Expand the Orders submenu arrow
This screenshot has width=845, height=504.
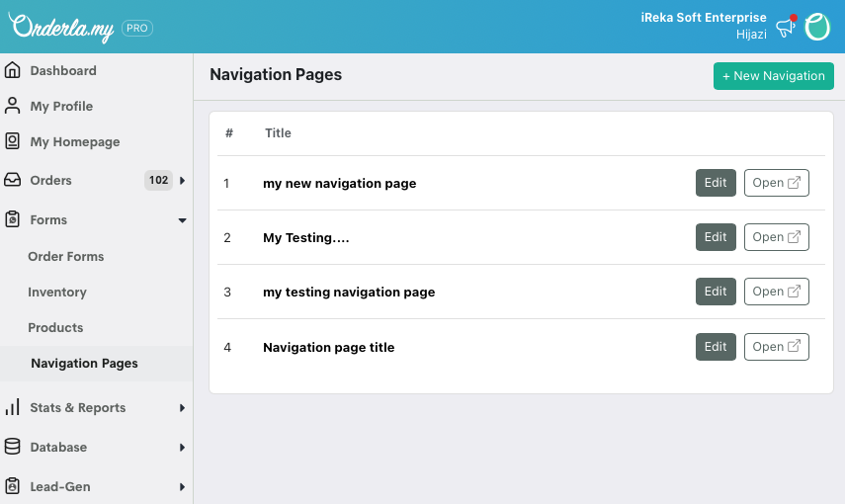click(x=182, y=180)
